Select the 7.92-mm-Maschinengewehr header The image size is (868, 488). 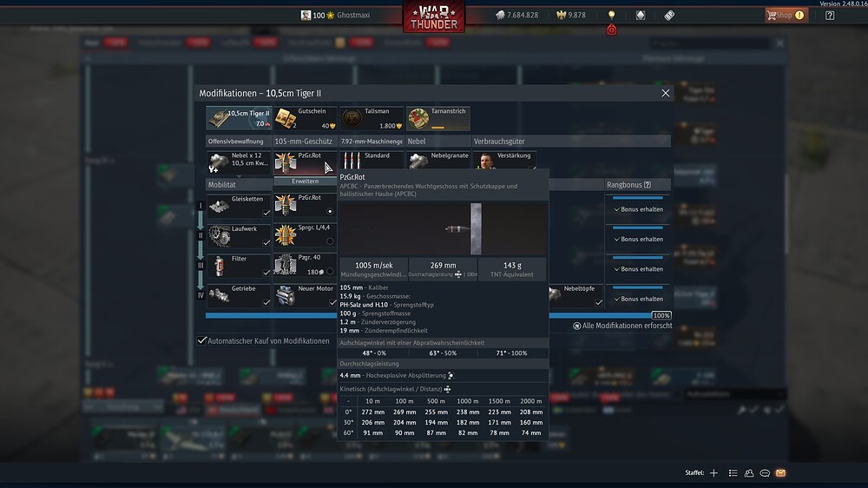(x=372, y=142)
